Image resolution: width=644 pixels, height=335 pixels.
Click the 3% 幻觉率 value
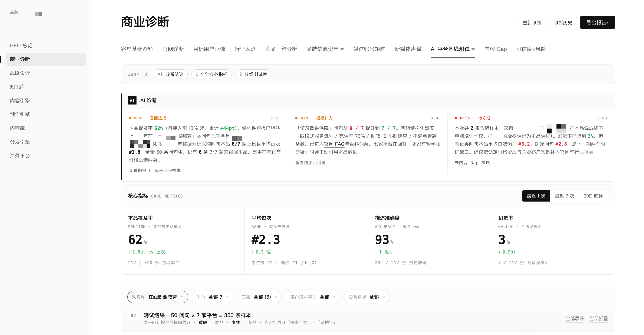point(504,240)
